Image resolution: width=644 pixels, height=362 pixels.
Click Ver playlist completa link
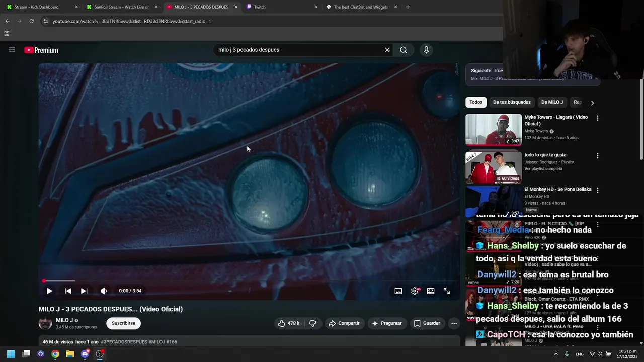coord(543,169)
